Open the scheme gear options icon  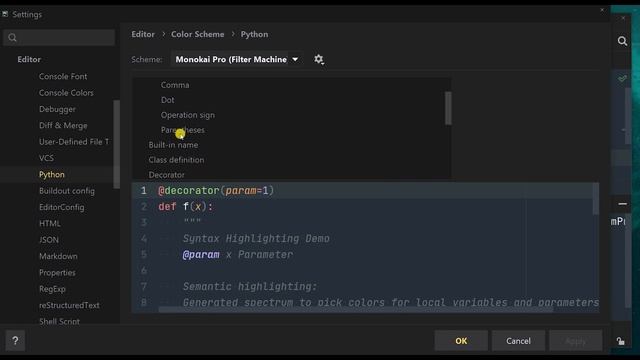[319, 60]
